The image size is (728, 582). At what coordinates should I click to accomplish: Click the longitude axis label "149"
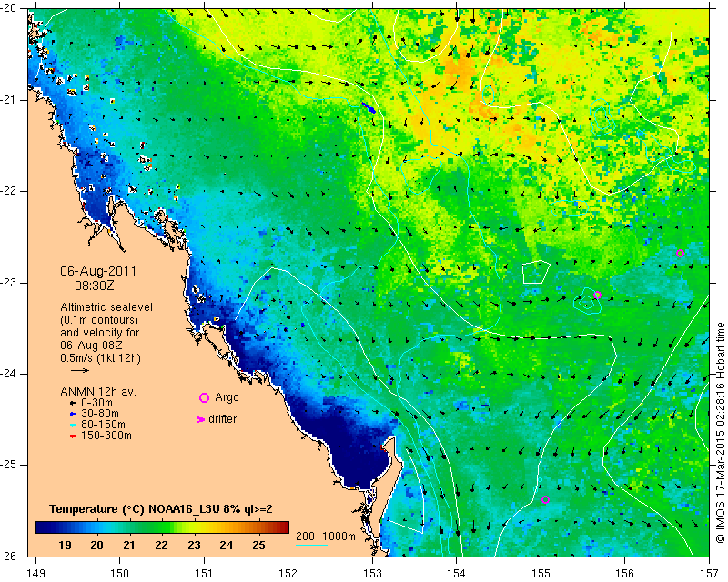coord(35,574)
